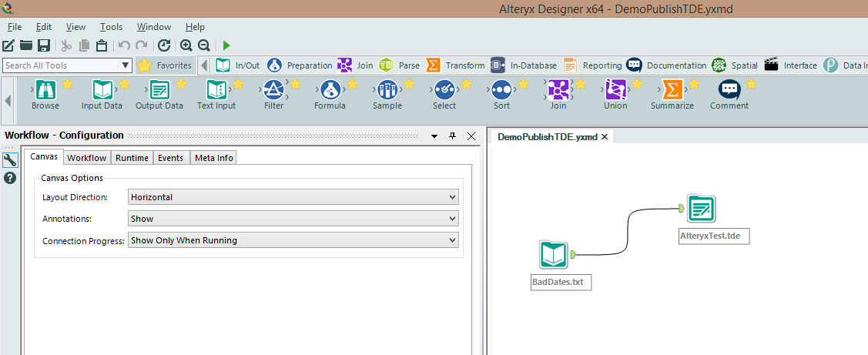
Task: Open the Tools menu
Action: click(x=111, y=27)
